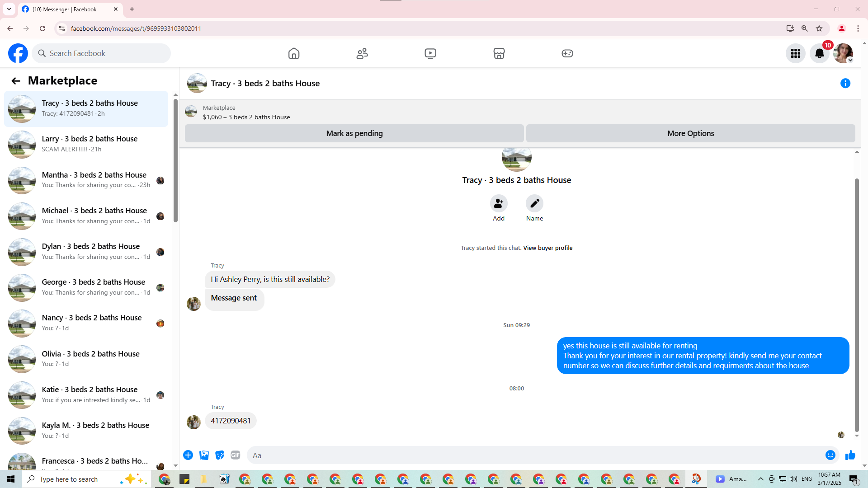Add people to Tracy's chat
Viewport: 868px width, 488px height.
point(499,203)
